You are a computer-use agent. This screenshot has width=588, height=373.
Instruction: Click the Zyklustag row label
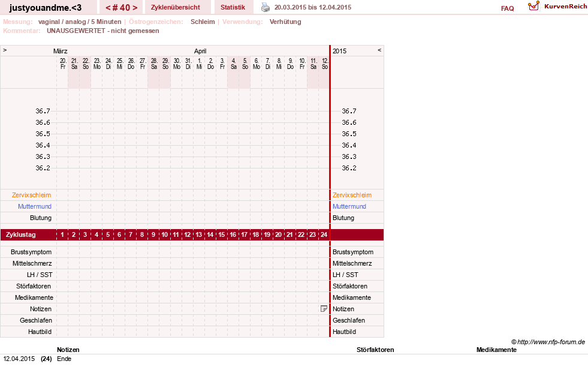point(20,234)
